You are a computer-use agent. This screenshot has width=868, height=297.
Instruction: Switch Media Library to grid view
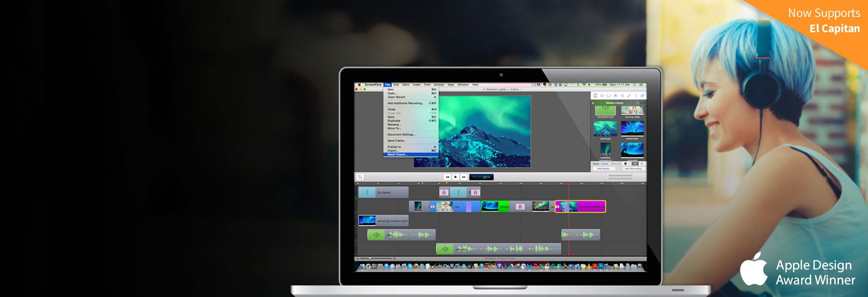pyautogui.click(x=635, y=164)
